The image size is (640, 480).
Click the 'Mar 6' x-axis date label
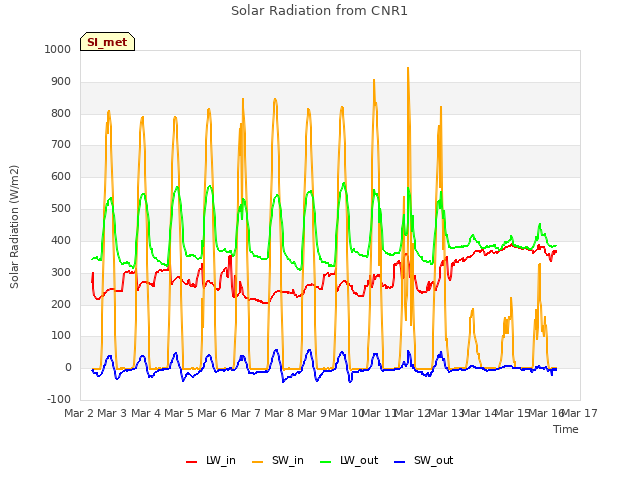coord(212,413)
